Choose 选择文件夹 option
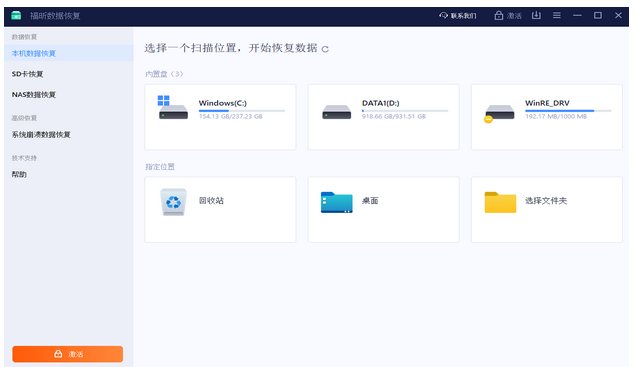Screen dimensions: 637x367 (x=546, y=201)
